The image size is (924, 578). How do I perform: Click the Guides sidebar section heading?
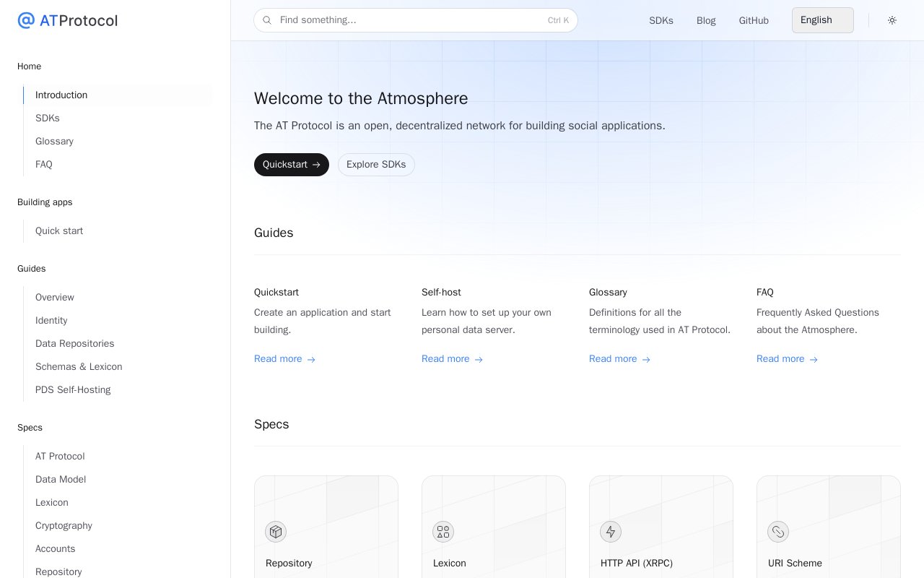pos(32,269)
